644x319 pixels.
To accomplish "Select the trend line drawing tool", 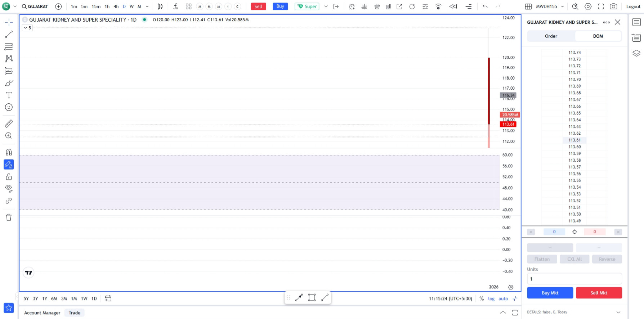I will click(x=9, y=35).
